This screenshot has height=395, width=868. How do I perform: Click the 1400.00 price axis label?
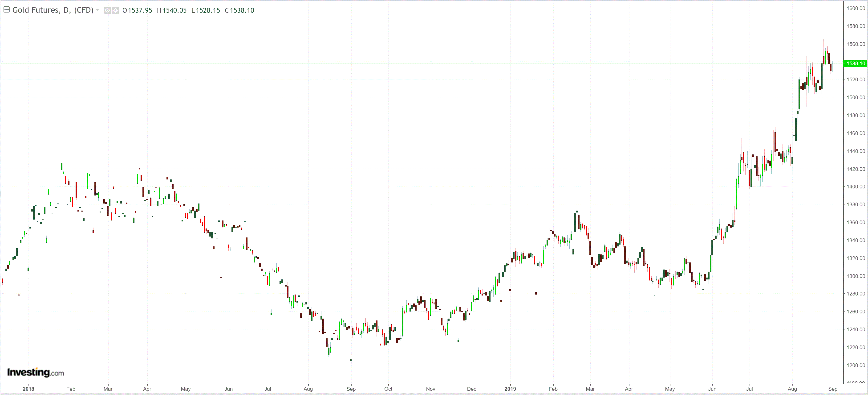(x=856, y=187)
